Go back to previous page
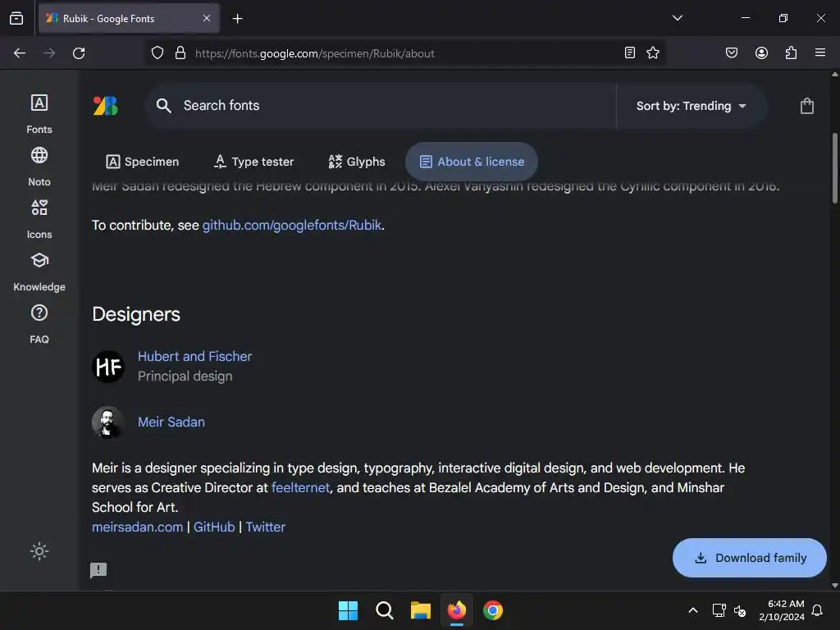This screenshot has width=840, height=630. 20,53
